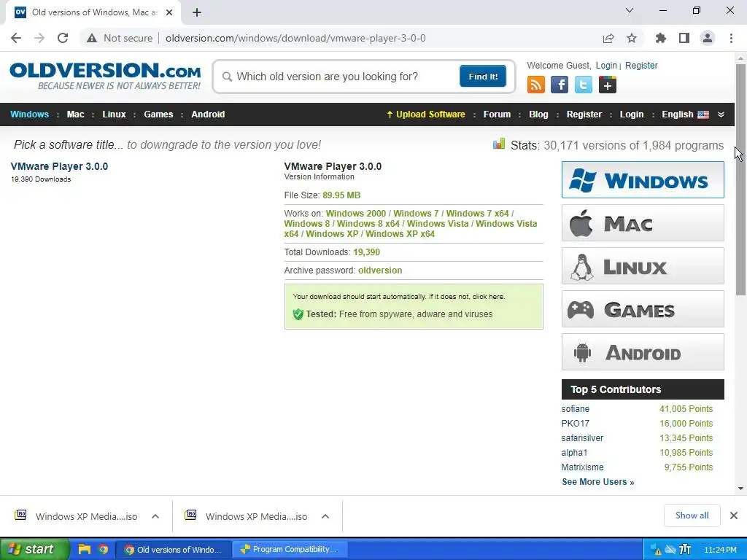Click the Login link beside Welcome Guest
747x560 pixels.
(x=606, y=65)
